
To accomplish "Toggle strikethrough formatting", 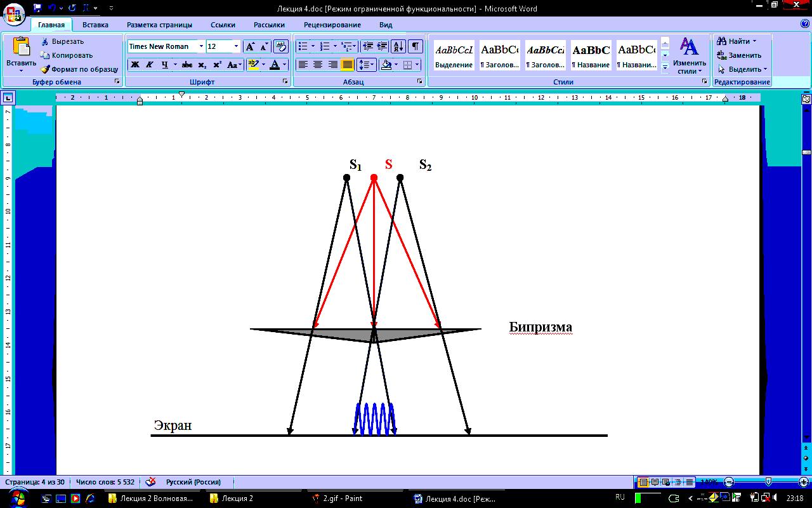I will (x=187, y=65).
